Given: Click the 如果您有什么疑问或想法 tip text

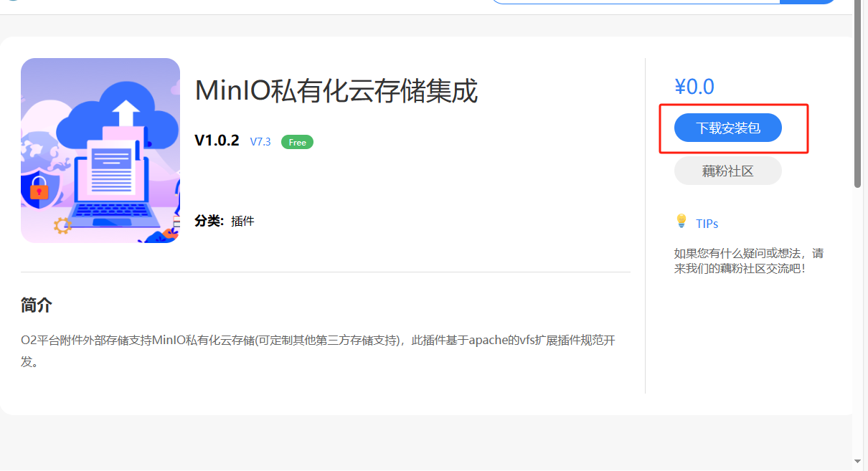Looking at the screenshot, I should click(x=748, y=261).
